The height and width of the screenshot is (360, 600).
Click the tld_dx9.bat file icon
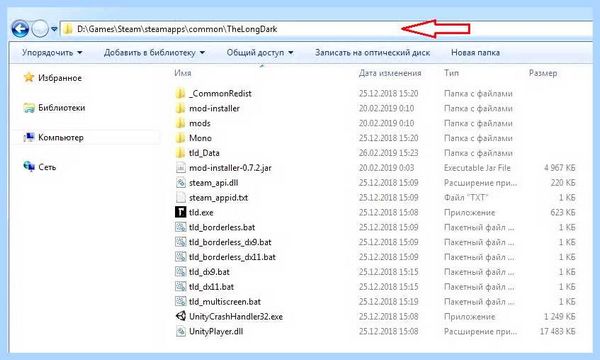pos(180,272)
